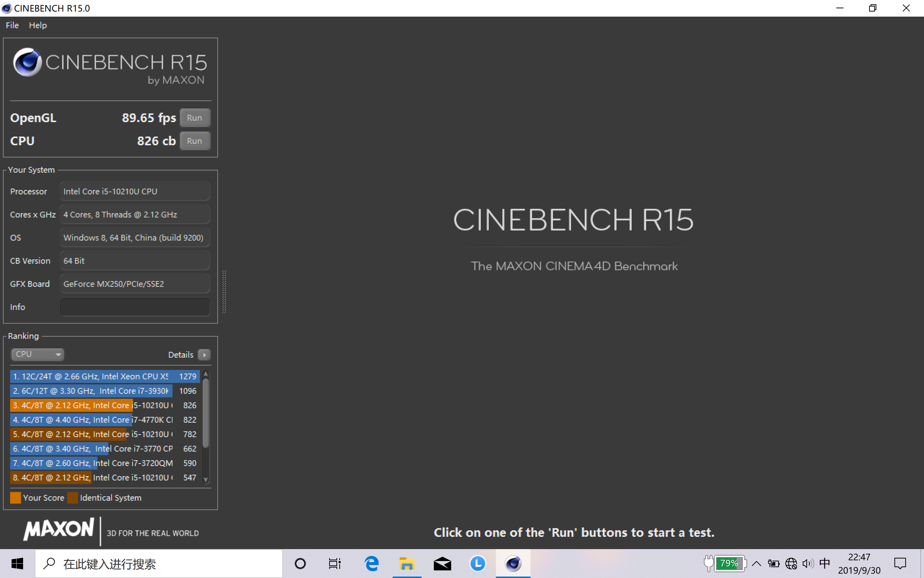Click the CPU 826 cb score
Viewport: 924px width, 578px height.
pyautogui.click(x=156, y=141)
